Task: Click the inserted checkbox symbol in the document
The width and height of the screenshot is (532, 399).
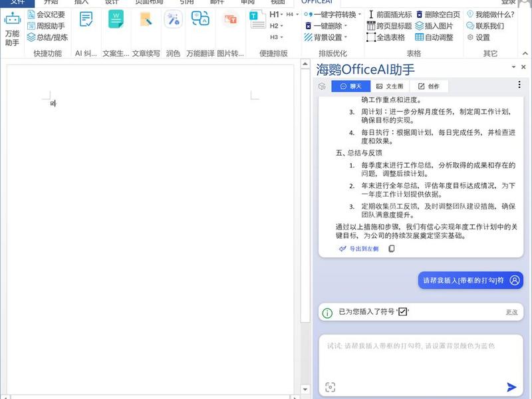Action: (53, 104)
